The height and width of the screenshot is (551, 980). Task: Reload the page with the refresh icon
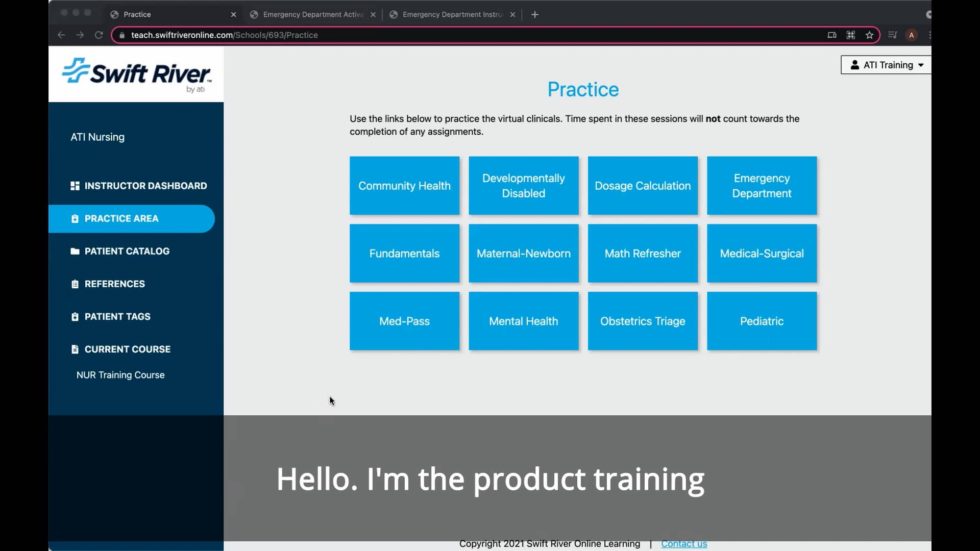tap(99, 35)
